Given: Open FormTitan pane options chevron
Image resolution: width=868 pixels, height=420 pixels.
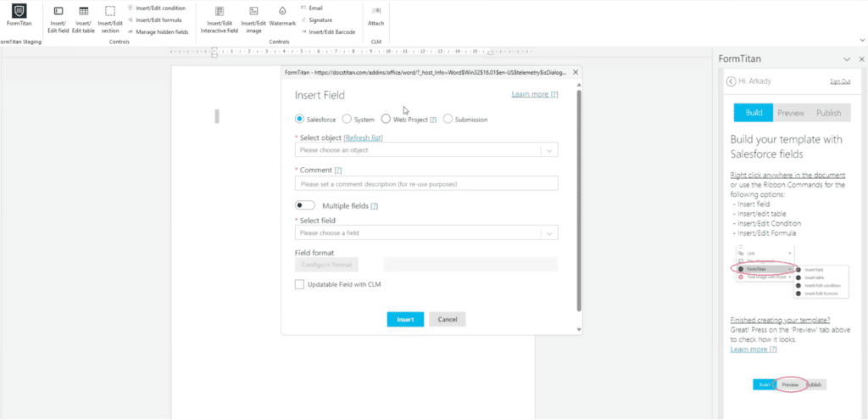Looking at the screenshot, I should [x=847, y=59].
